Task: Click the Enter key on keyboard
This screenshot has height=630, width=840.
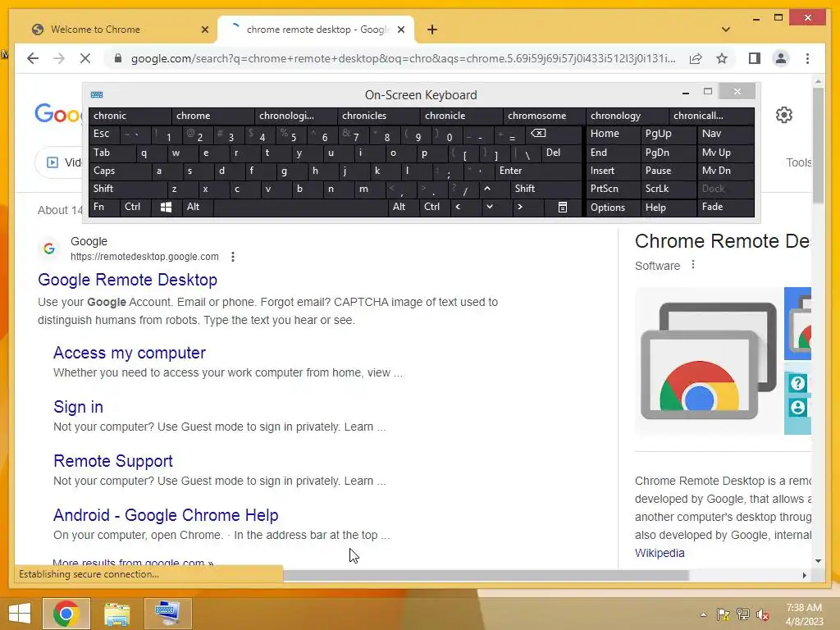Action: tap(538, 171)
